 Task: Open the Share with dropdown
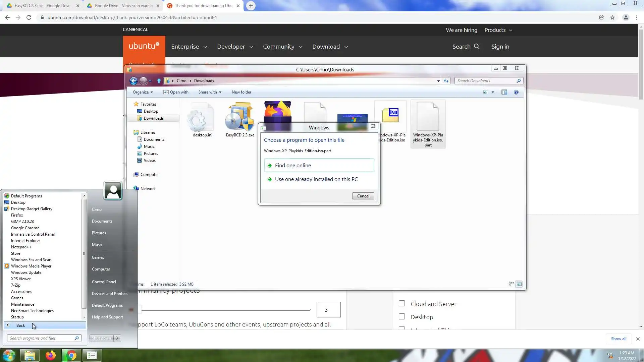coord(210,92)
